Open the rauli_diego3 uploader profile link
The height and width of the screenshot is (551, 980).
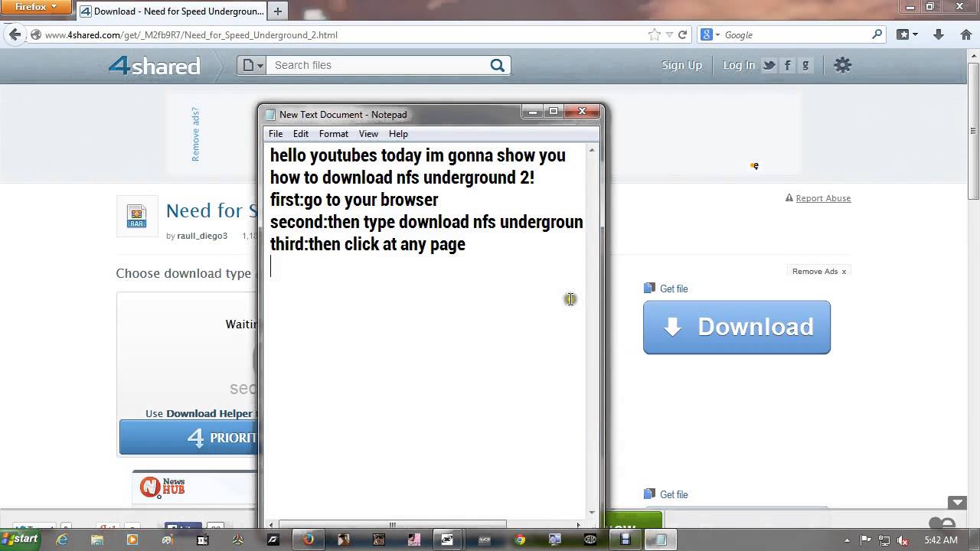pos(202,236)
